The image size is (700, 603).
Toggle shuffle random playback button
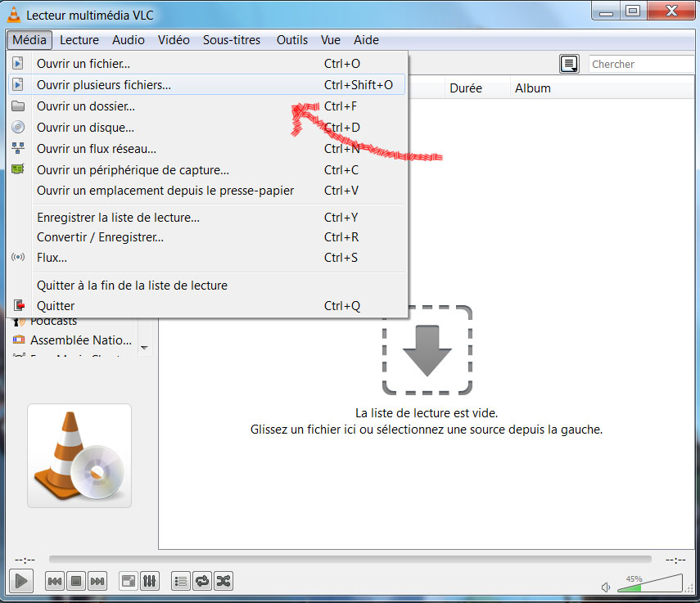coord(224,581)
